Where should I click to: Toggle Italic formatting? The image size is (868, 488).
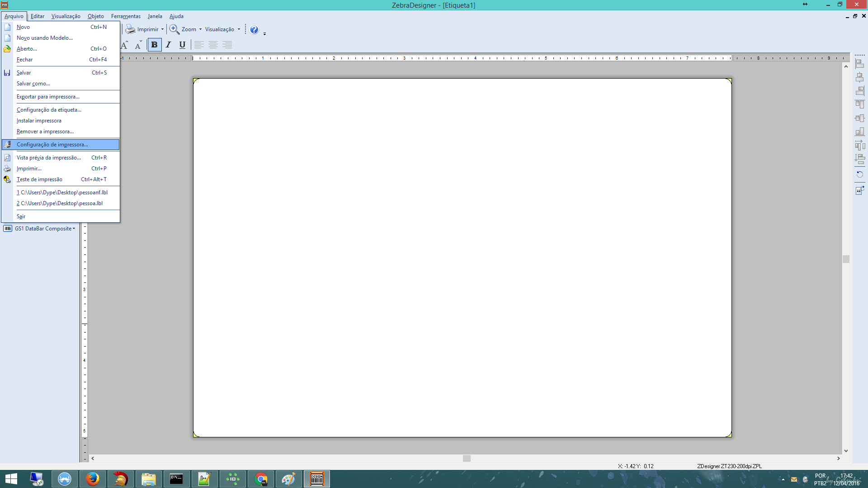[x=168, y=45]
